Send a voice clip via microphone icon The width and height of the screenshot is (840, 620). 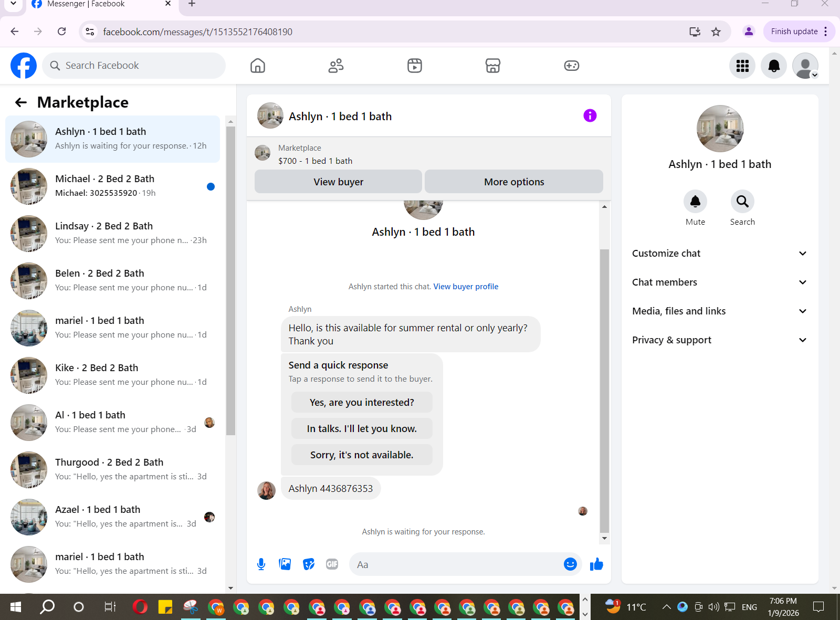point(261,564)
